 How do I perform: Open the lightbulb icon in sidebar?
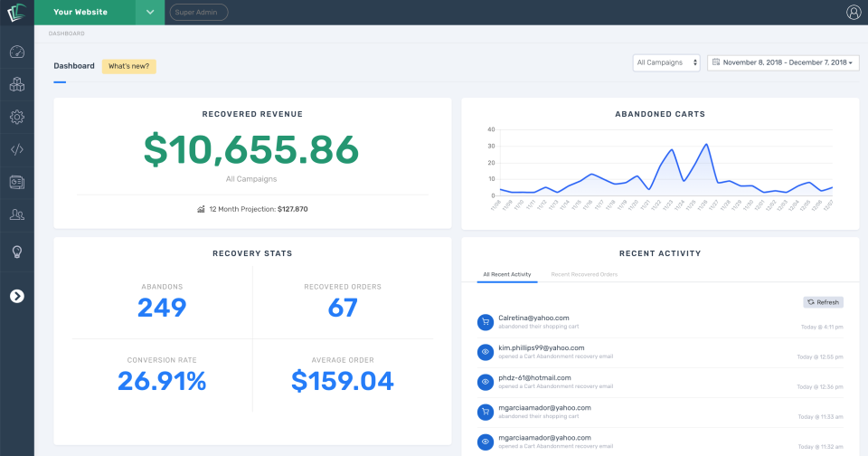tap(16, 252)
